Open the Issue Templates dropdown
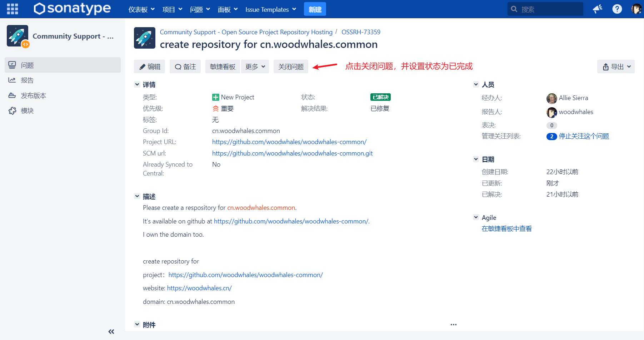The image size is (644, 340). [x=271, y=9]
